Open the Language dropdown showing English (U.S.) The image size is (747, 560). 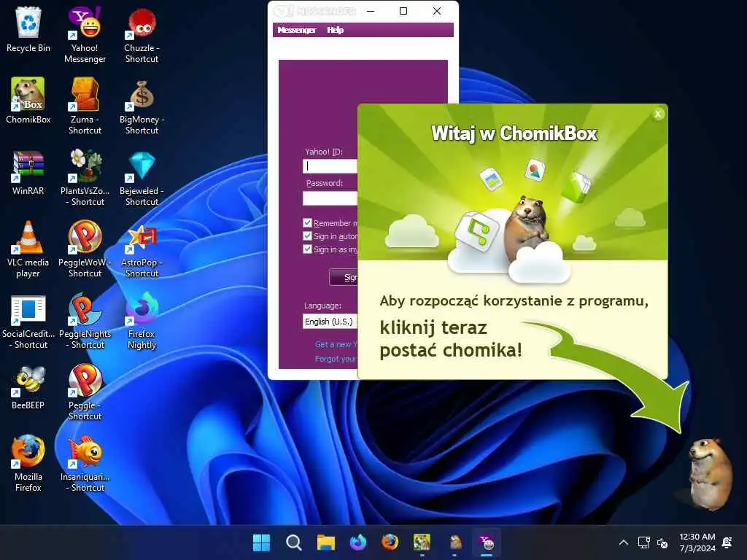point(330,322)
